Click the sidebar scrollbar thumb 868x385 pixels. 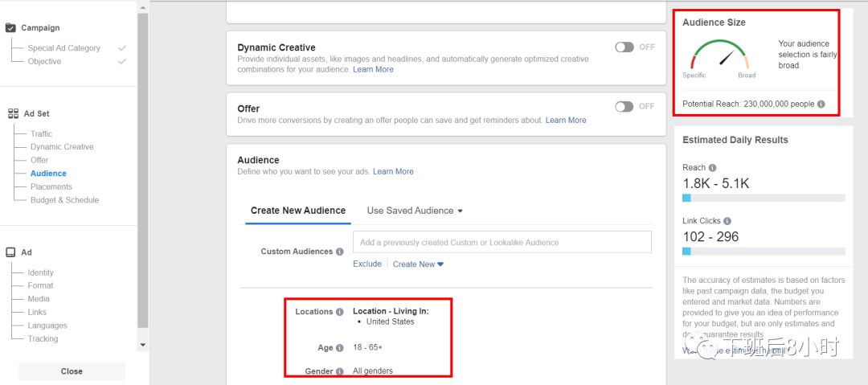click(x=143, y=170)
